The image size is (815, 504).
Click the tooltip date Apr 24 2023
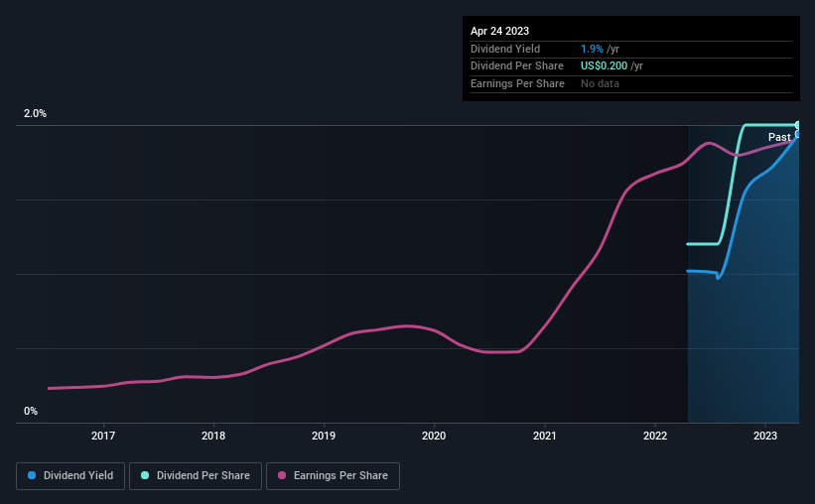(x=500, y=31)
